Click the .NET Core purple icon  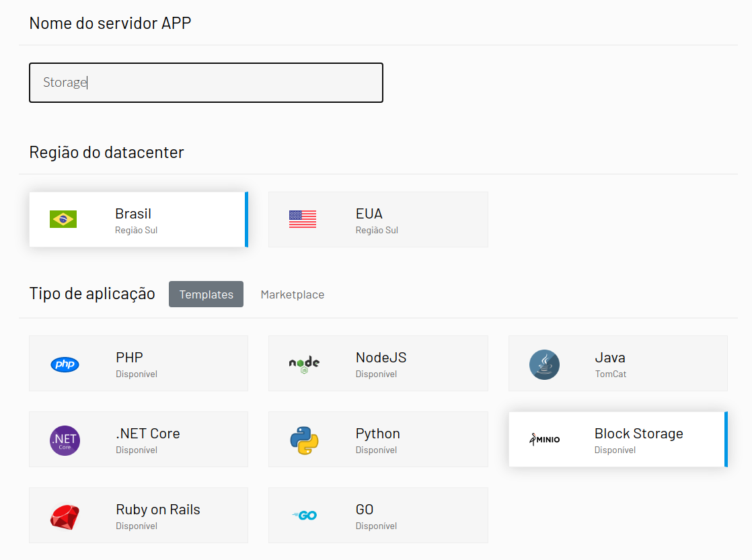[65, 440]
